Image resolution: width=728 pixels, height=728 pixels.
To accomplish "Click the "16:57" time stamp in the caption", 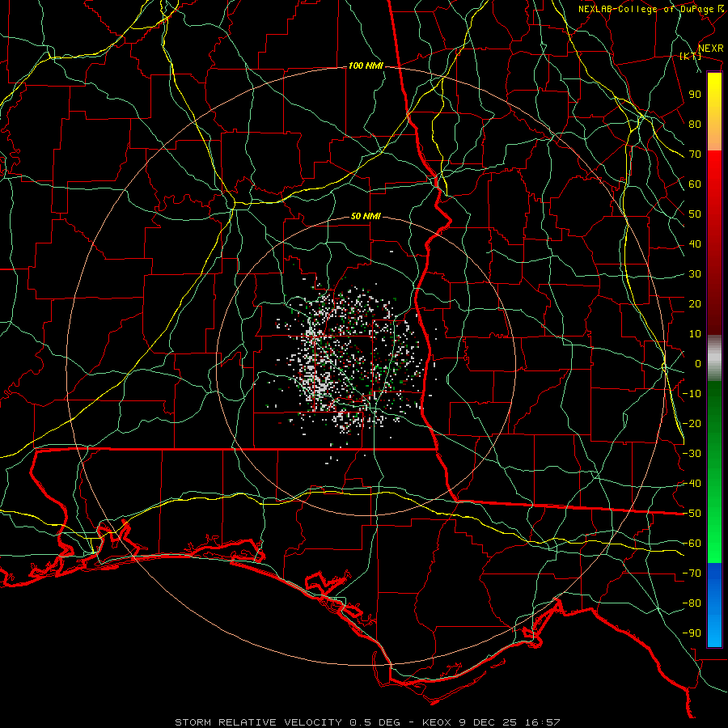I will point(543,722).
